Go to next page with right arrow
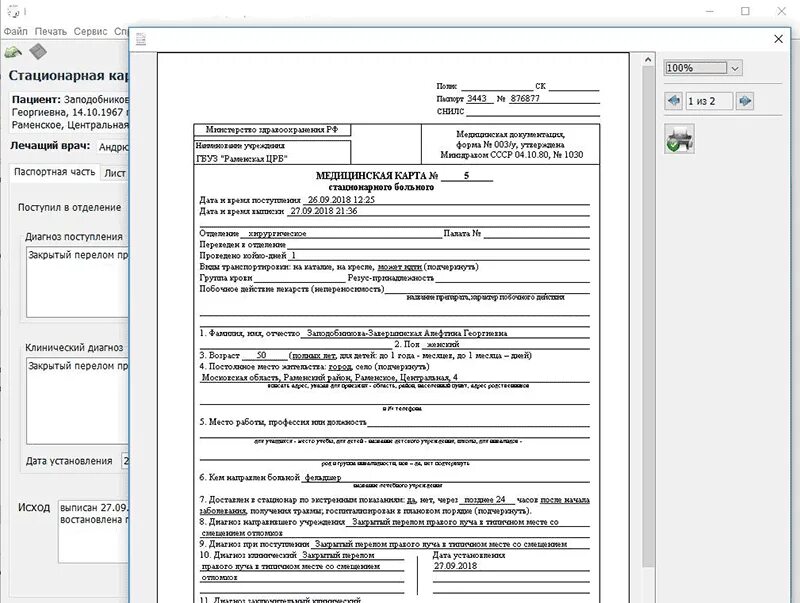 click(745, 101)
